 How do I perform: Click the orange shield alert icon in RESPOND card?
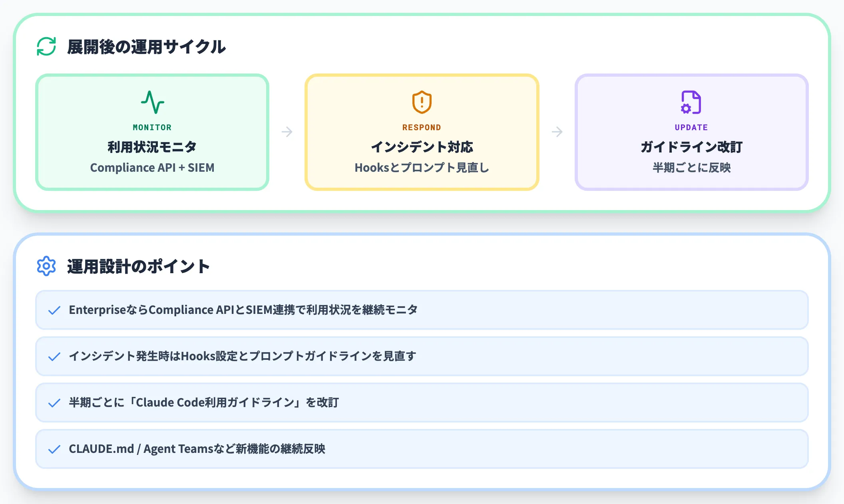click(x=422, y=102)
